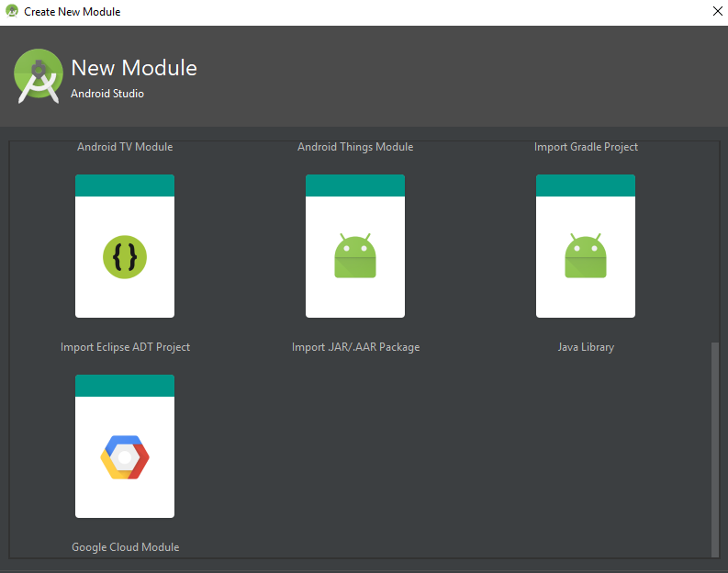728x573 pixels.
Task: Click the teal header of Eclipse ADT card
Action: coord(125,185)
